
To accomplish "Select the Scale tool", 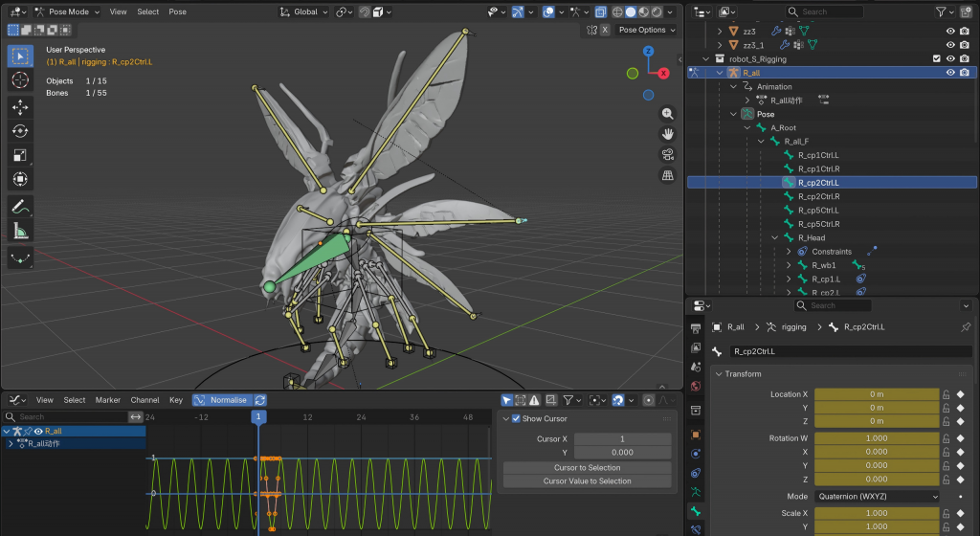I will [x=20, y=156].
